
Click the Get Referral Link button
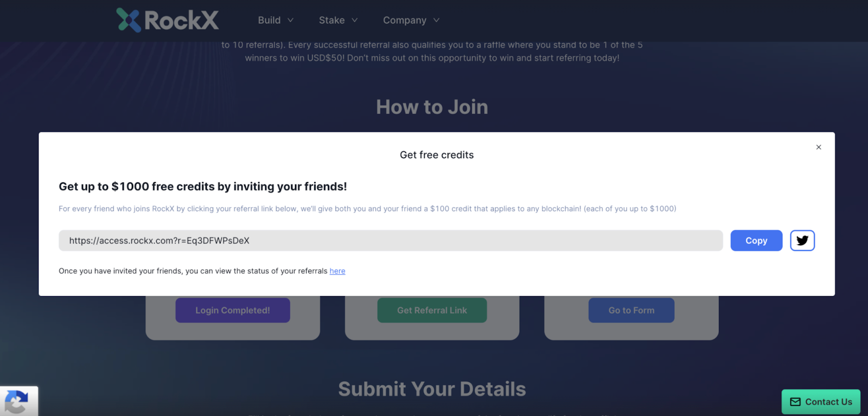431,310
